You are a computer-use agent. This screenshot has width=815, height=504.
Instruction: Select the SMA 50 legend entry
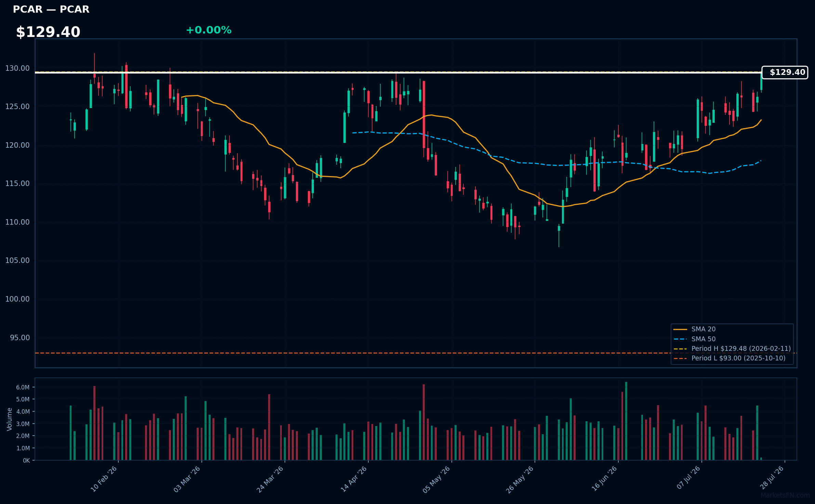click(x=704, y=339)
